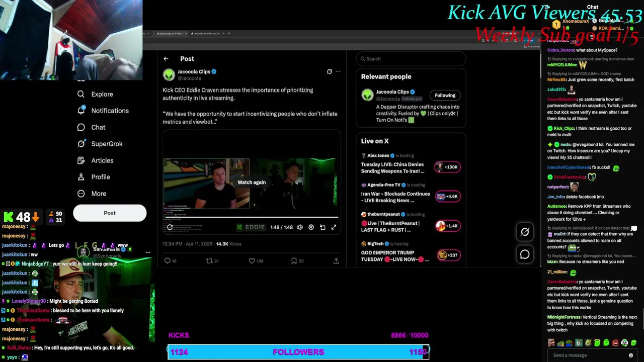This screenshot has height=362, width=644.
Task: Click the floating chat bubble button
Action: point(525,255)
